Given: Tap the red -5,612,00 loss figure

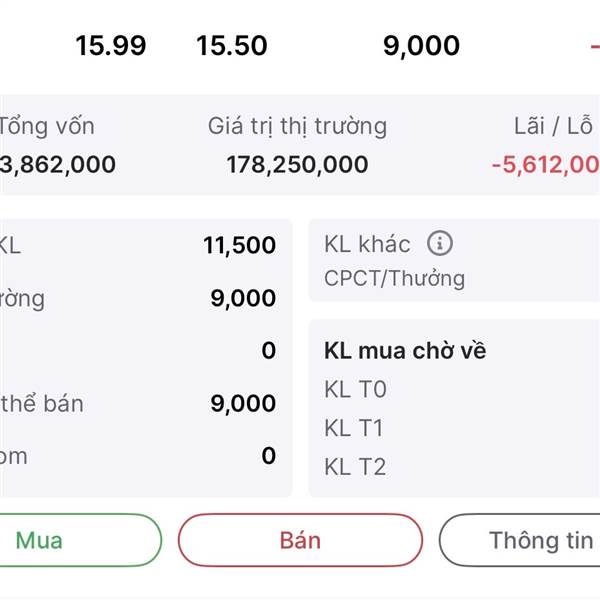Looking at the screenshot, I should 546,165.
